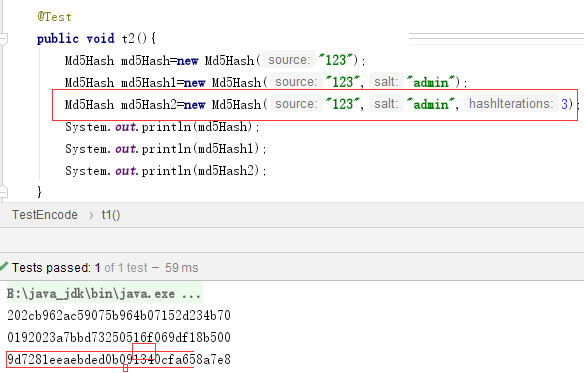Viewport: 584px width, 373px height.
Task: Collapse the t2 method fold marker at closing brace
Action: [x=3, y=192]
